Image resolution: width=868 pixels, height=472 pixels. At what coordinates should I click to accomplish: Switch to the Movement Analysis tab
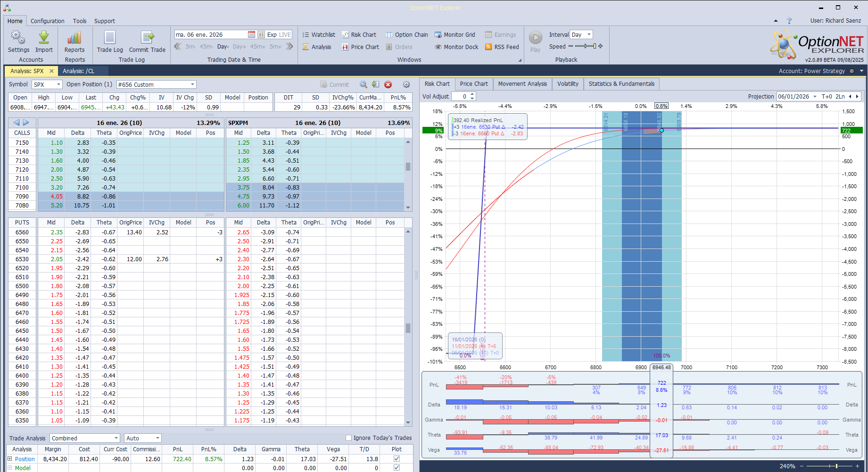[x=522, y=84]
